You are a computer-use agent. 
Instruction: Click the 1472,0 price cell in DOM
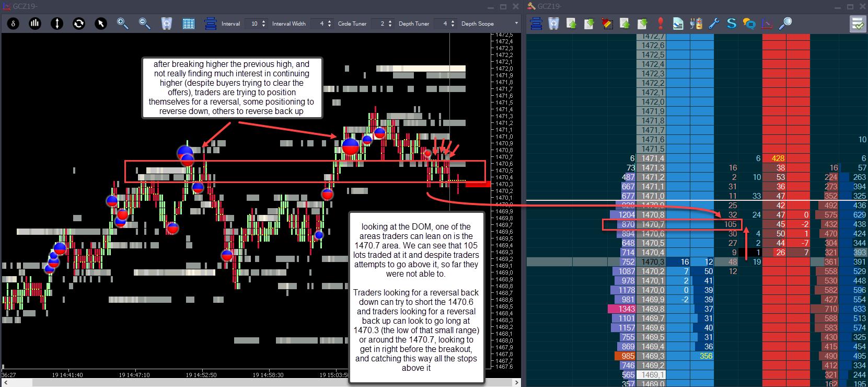click(651, 102)
